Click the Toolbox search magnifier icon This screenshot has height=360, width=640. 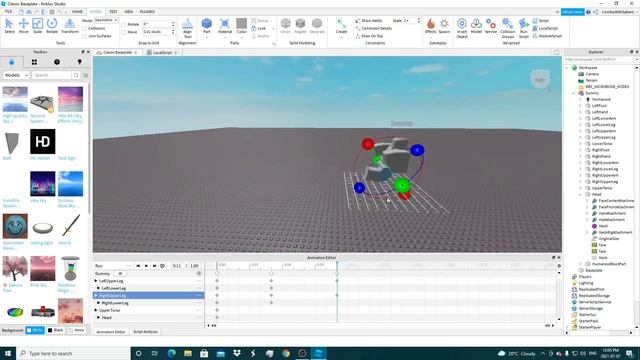click(76, 75)
